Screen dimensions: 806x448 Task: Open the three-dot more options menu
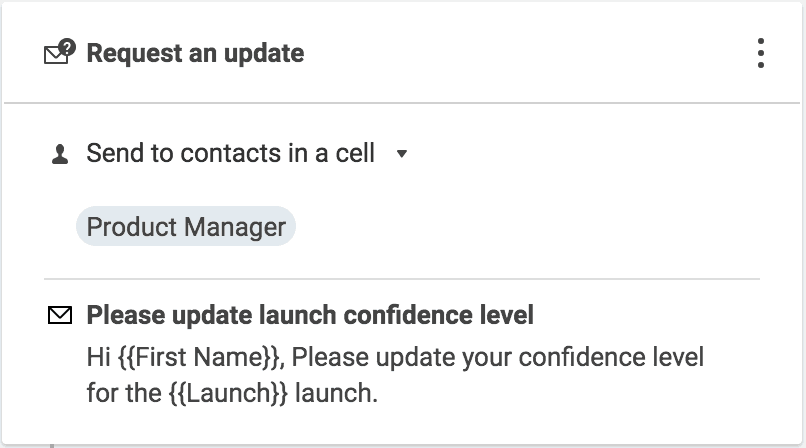click(x=761, y=53)
